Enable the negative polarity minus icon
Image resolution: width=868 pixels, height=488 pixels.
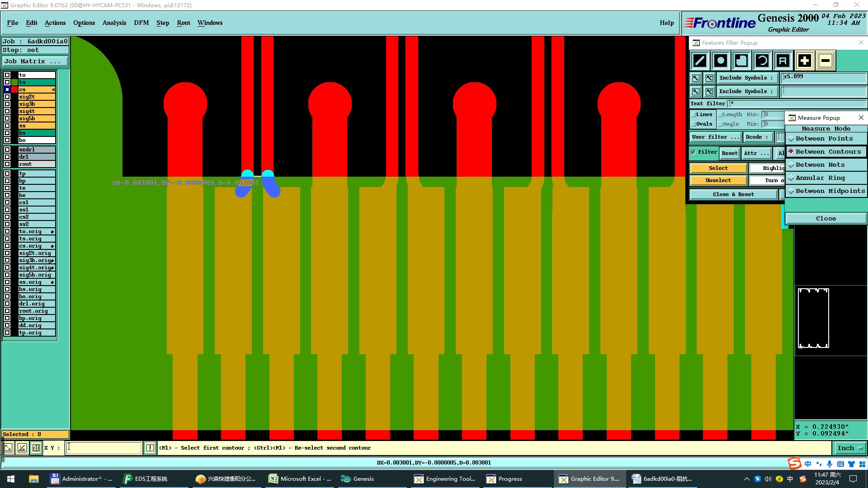(x=826, y=61)
